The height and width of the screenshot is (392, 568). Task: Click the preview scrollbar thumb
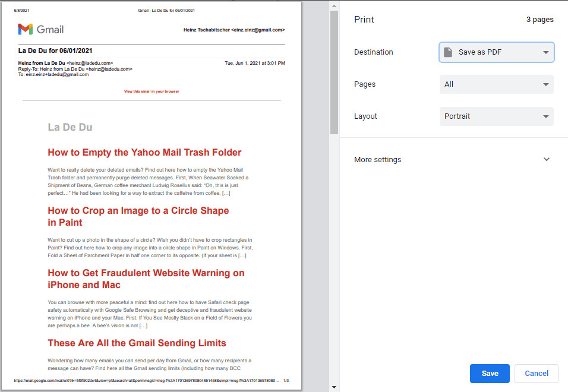click(x=334, y=72)
